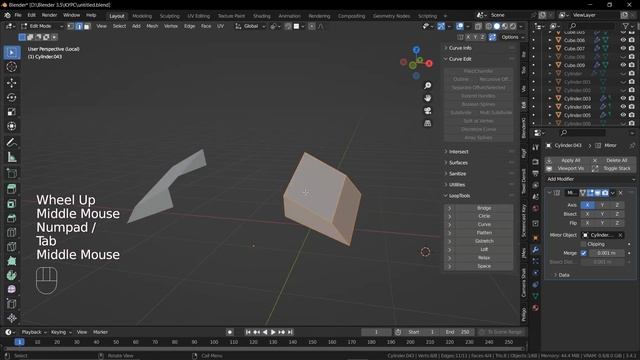Toggle camera view icon in viewport
Image resolution: width=640 pixels, height=360 pixels.
[427, 111]
